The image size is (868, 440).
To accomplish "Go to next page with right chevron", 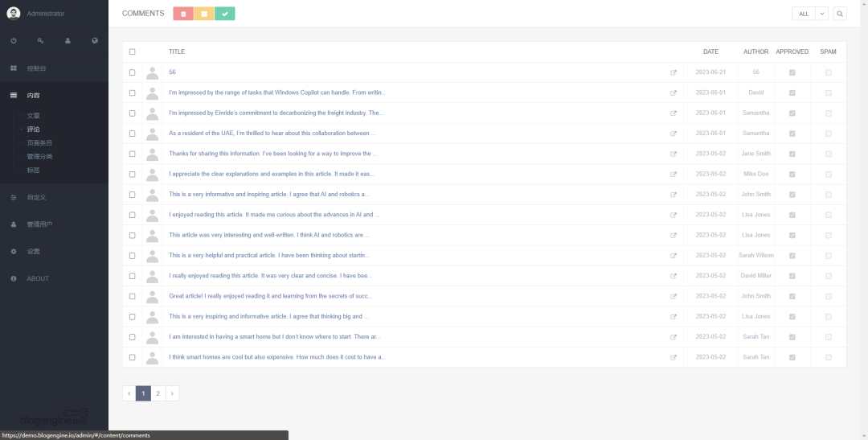I will coord(172,393).
